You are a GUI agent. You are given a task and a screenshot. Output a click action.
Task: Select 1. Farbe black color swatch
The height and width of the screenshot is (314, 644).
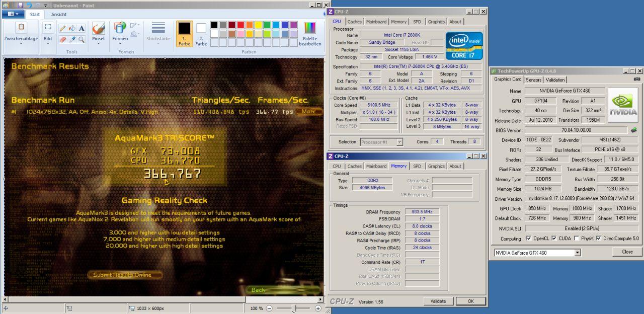185,34
